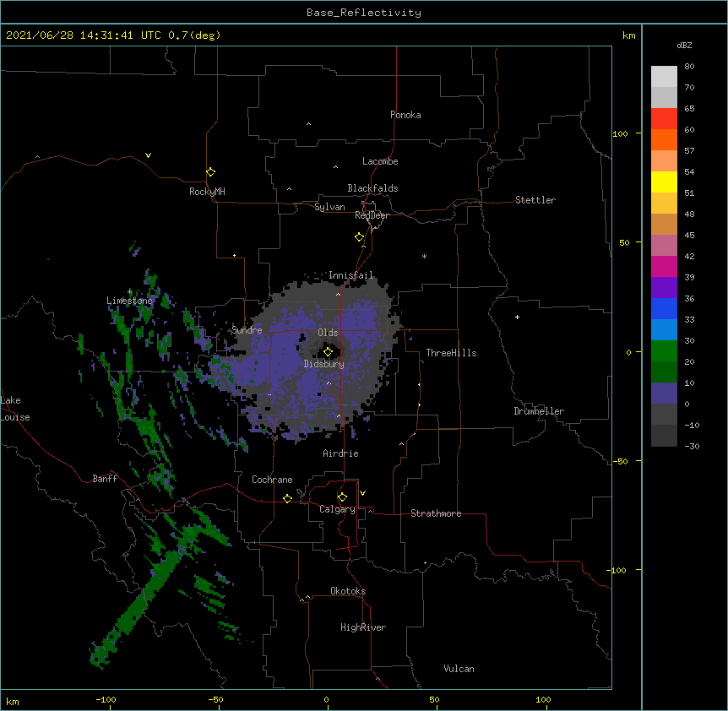The image size is (728, 711).
Task: Click the 0.7(deg) elevation angle text
Action: point(194,35)
